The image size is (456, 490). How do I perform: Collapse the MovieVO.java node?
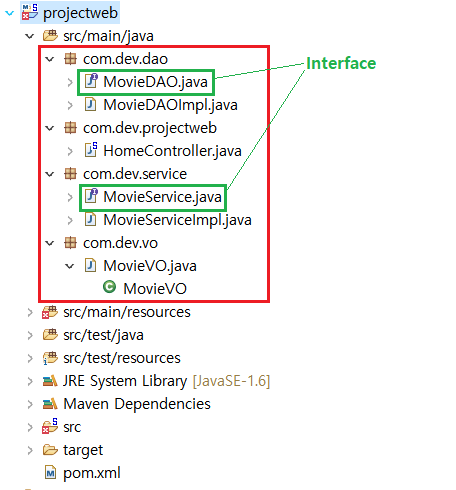pos(70,266)
